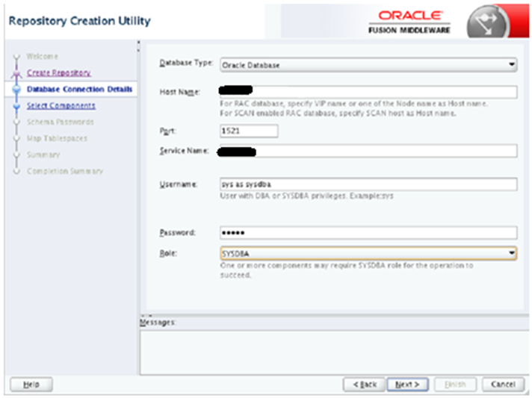
Task: Click into the Password field
Action: [368, 232]
